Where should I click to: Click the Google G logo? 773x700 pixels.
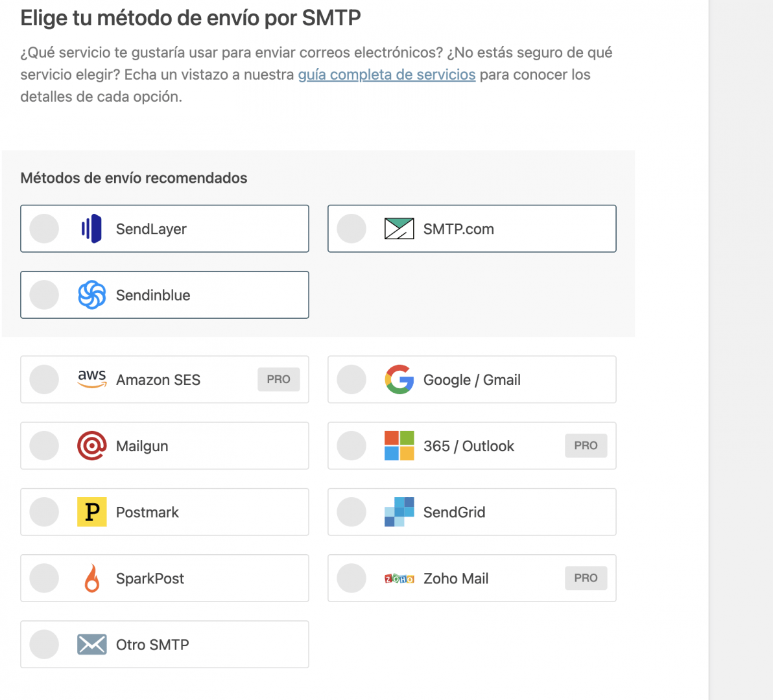click(x=399, y=379)
